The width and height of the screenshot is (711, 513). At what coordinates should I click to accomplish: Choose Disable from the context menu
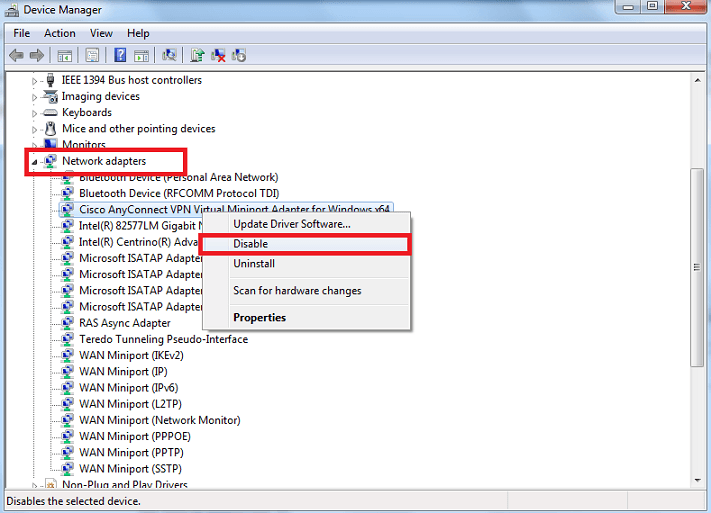(251, 244)
